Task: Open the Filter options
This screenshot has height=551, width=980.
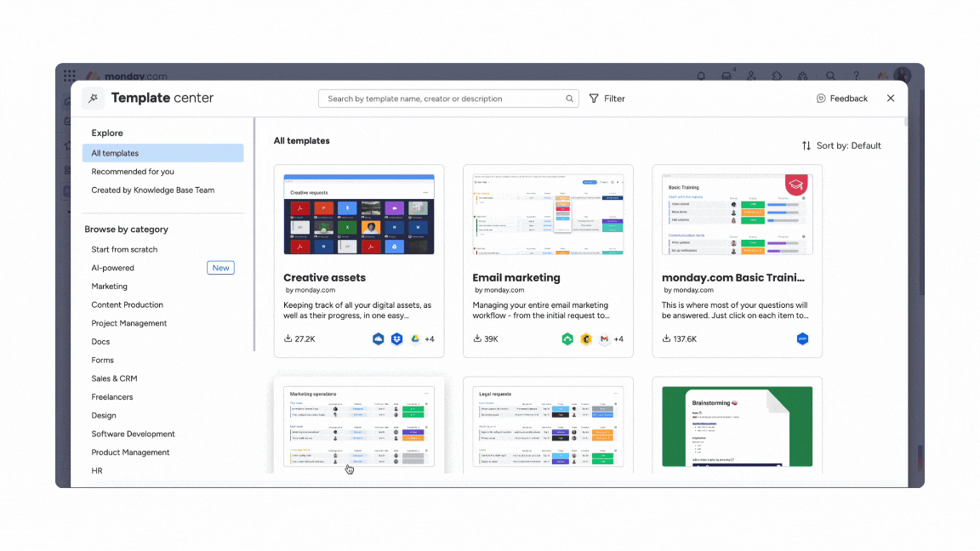Action: [607, 99]
